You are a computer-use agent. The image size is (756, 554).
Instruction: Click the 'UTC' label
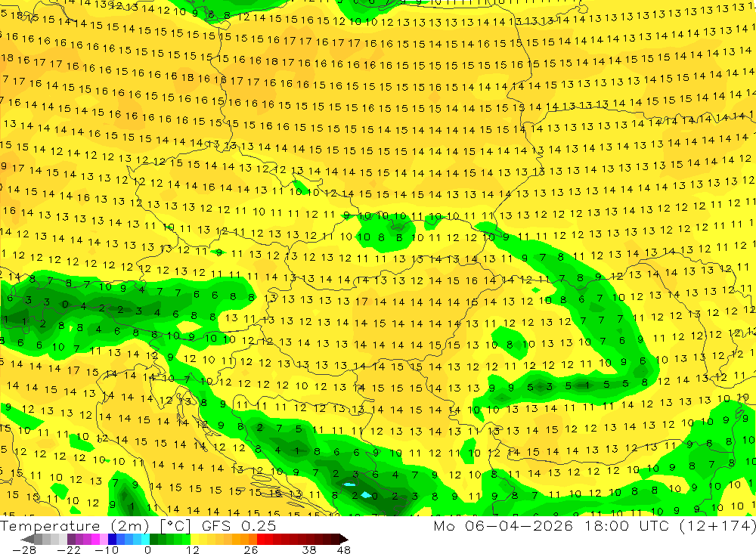[655, 525]
